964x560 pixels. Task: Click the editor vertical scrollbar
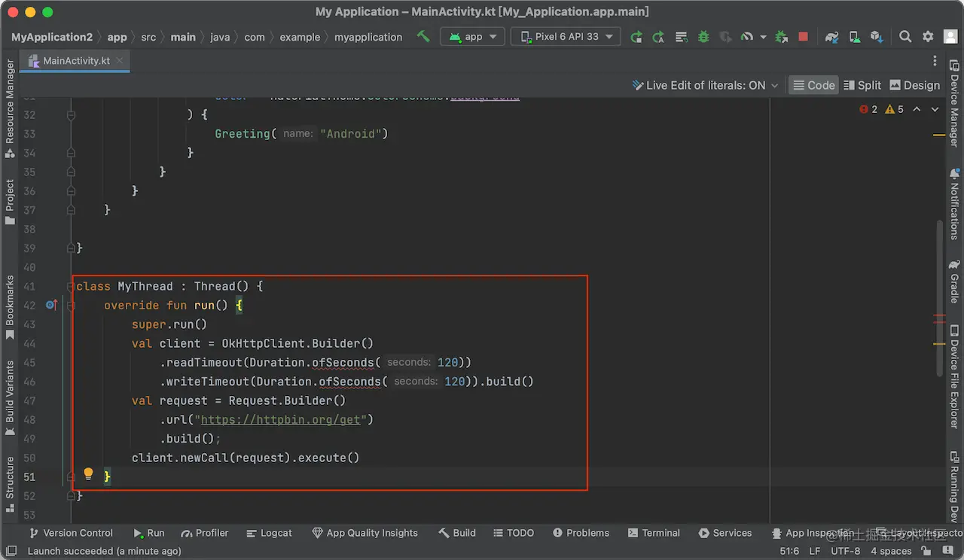point(939,299)
